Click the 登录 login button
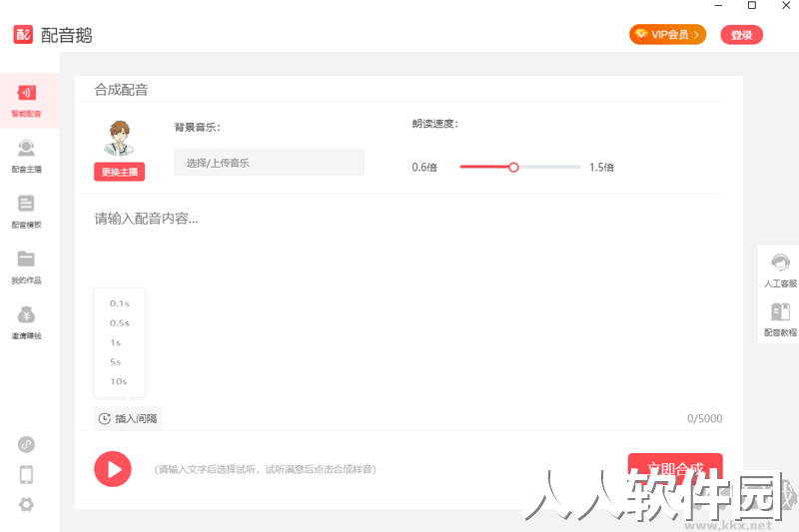Image resolution: width=799 pixels, height=532 pixels. 741,35
